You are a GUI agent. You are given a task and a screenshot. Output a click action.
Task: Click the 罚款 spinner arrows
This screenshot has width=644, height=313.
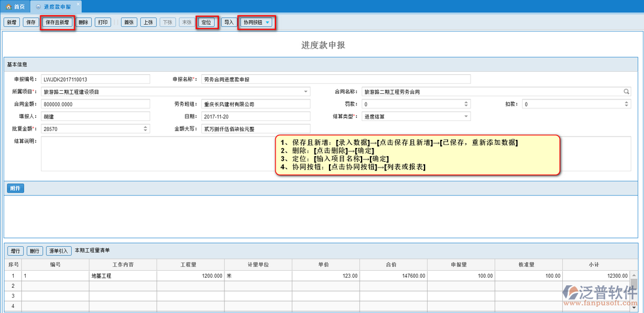pyautogui.click(x=466, y=104)
